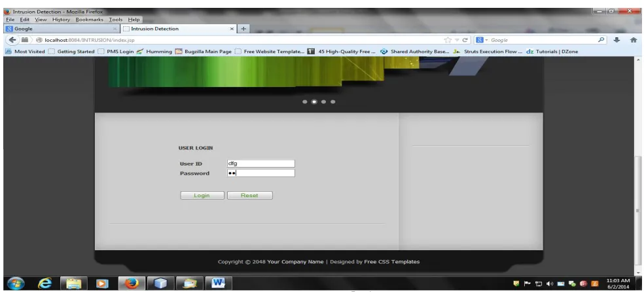Viewport: 644px width, 292px height.
Task: Close the Intrusion Detection tab
Action: pyautogui.click(x=232, y=29)
